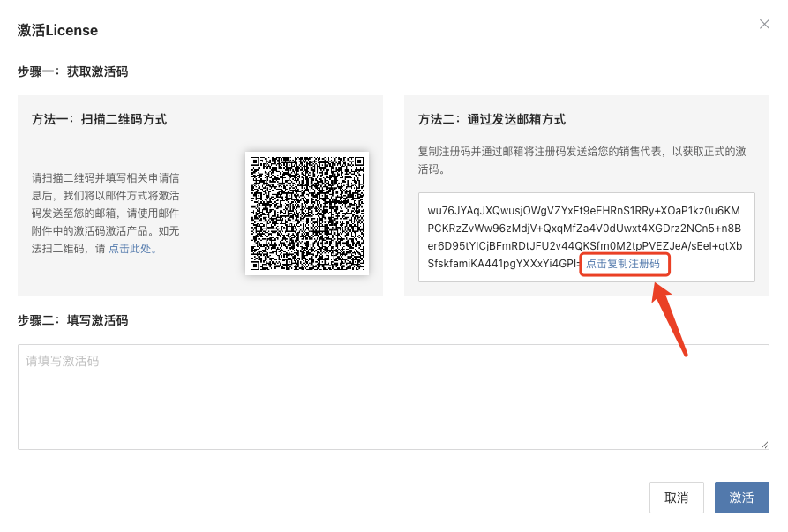Click the 请填写激活码 text area

(x=393, y=397)
